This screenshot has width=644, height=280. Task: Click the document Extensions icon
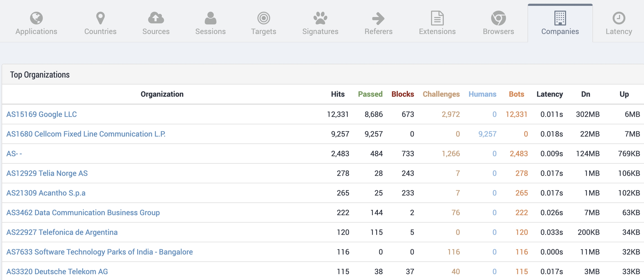coord(437,18)
